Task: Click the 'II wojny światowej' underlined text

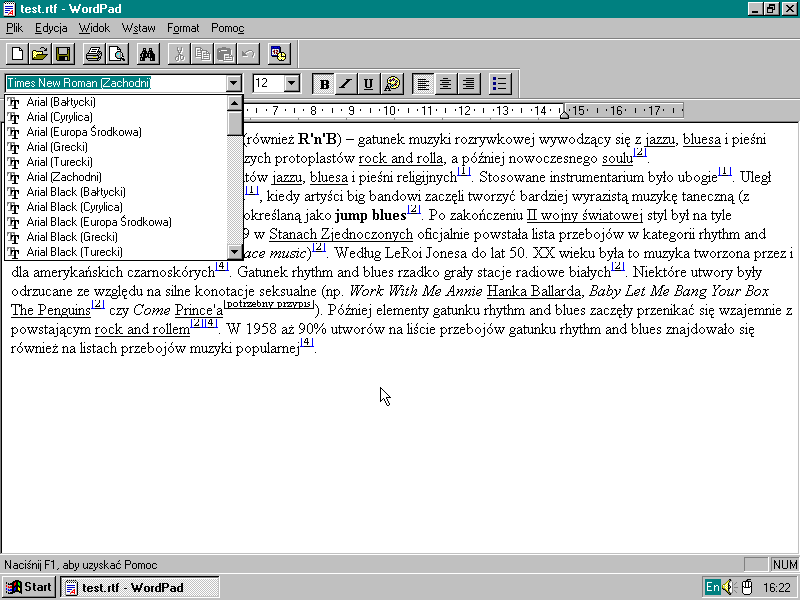Action: (584, 215)
